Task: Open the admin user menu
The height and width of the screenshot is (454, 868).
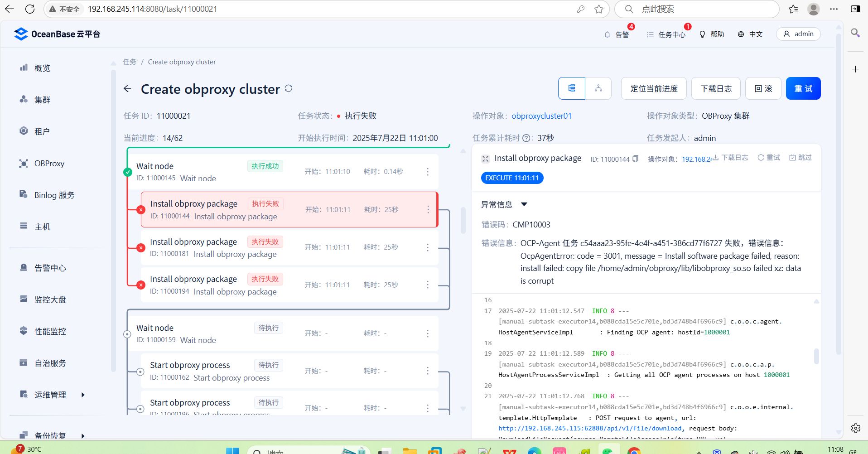Action: coord(798,34)
